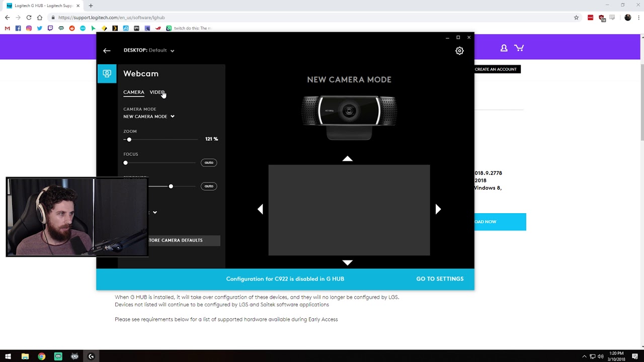Viewport: 644px width, 362px height.
Task: Go to browser home page
Action: tap(40, 18)
